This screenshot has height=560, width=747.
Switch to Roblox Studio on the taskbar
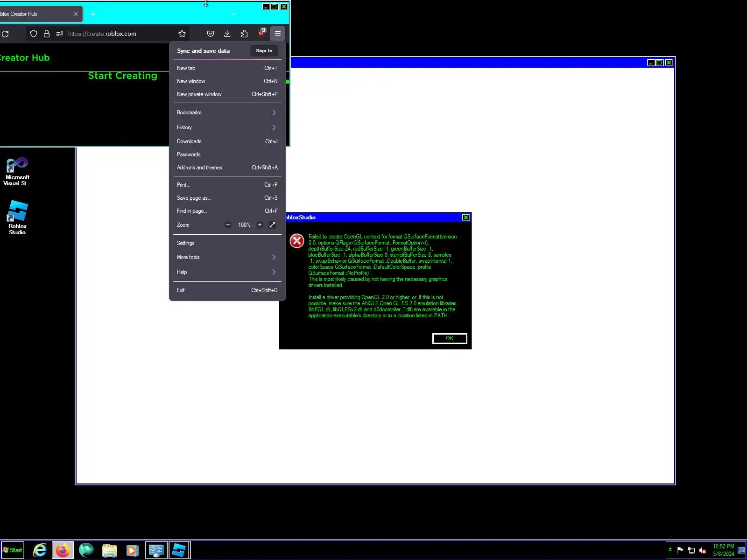tap(179, 550)
